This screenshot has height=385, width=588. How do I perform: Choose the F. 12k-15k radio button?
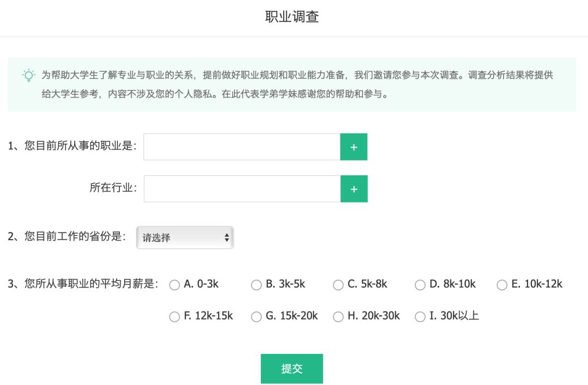click(x=174, y=317)
